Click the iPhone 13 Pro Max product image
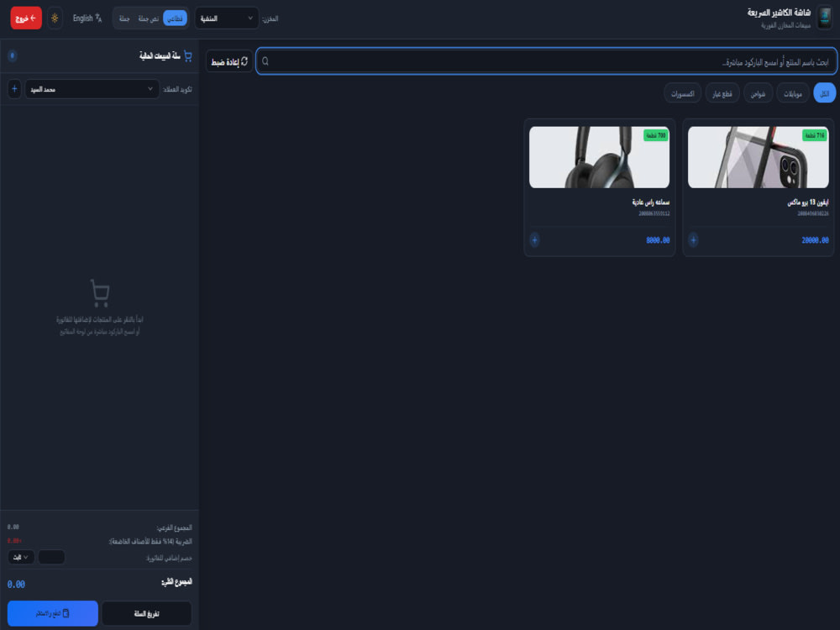 pyautogui.click(x=758, y=157)
